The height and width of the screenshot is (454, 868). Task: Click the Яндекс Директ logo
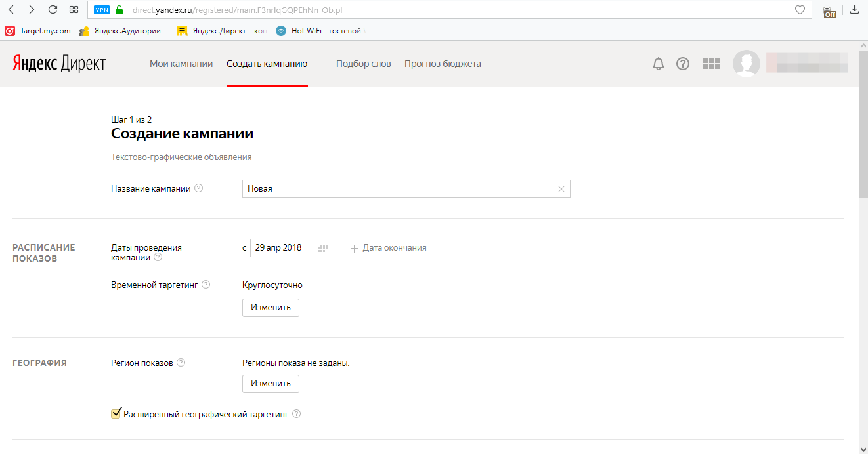tap(59, 64)
